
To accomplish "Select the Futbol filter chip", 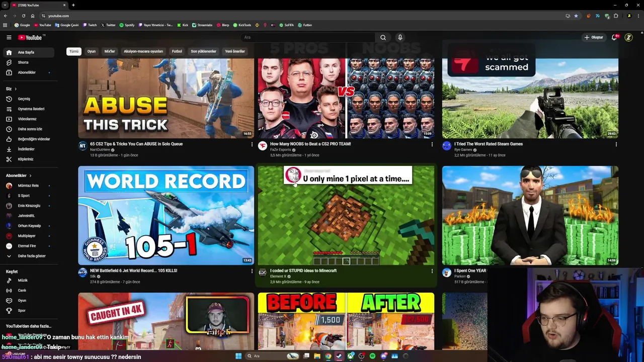I will coord(177,51).
